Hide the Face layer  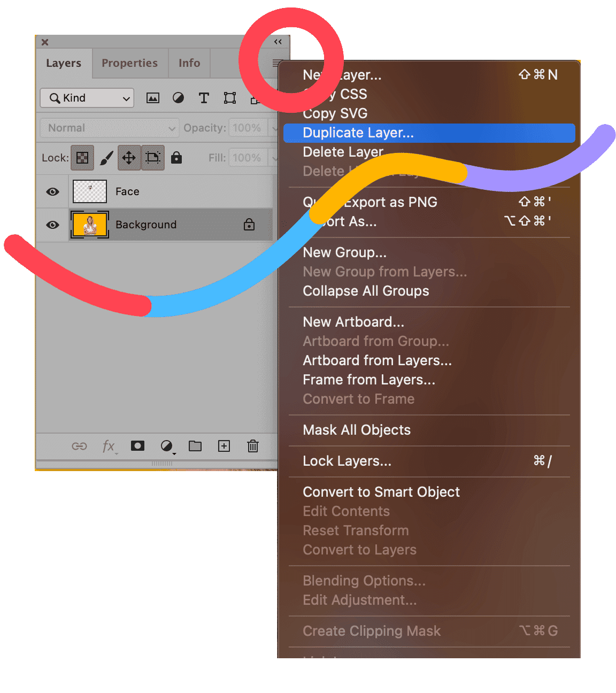click(x=52, y=191)
